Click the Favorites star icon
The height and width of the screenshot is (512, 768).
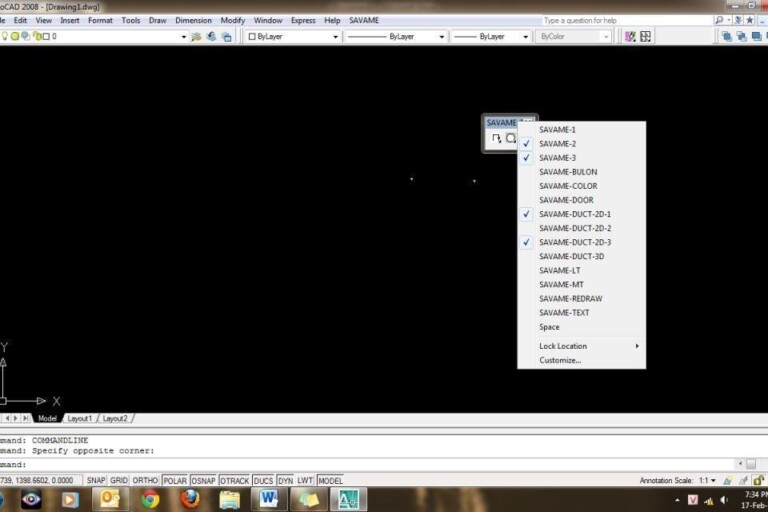[749, 20]
